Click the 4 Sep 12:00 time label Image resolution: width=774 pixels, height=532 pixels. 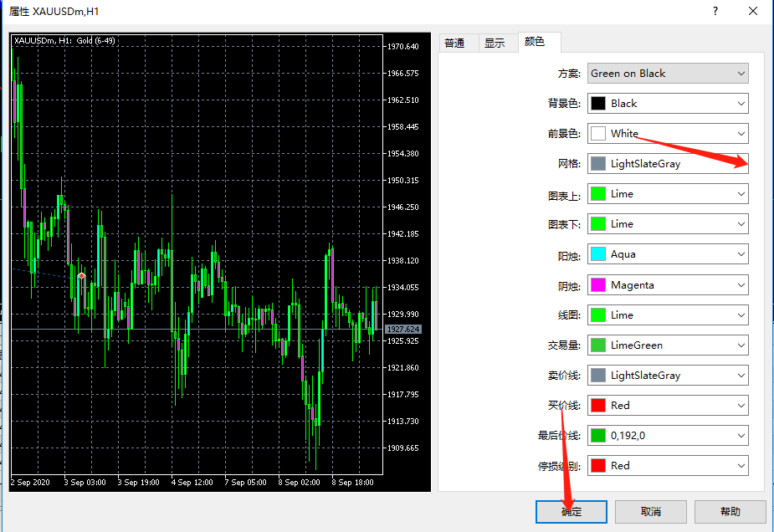pos(192,482)
